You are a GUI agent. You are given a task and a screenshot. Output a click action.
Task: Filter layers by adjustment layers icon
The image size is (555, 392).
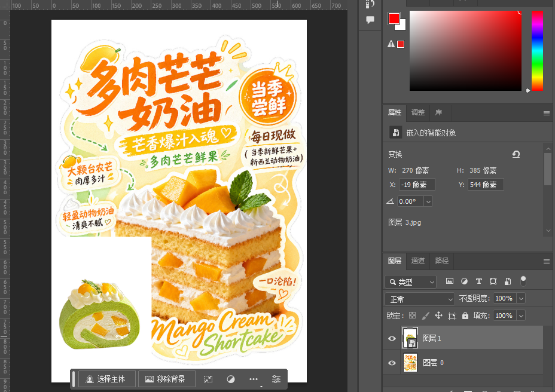point(464,281)
